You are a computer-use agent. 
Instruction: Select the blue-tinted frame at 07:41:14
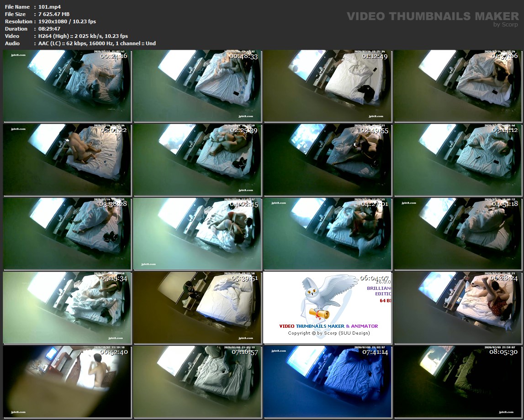328,382
